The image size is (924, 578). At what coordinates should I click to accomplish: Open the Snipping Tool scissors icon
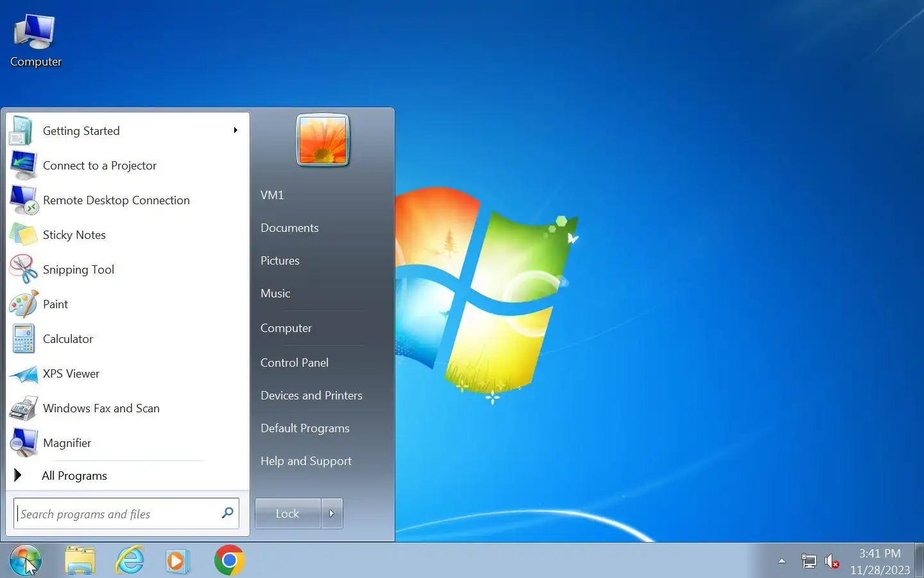23,270
